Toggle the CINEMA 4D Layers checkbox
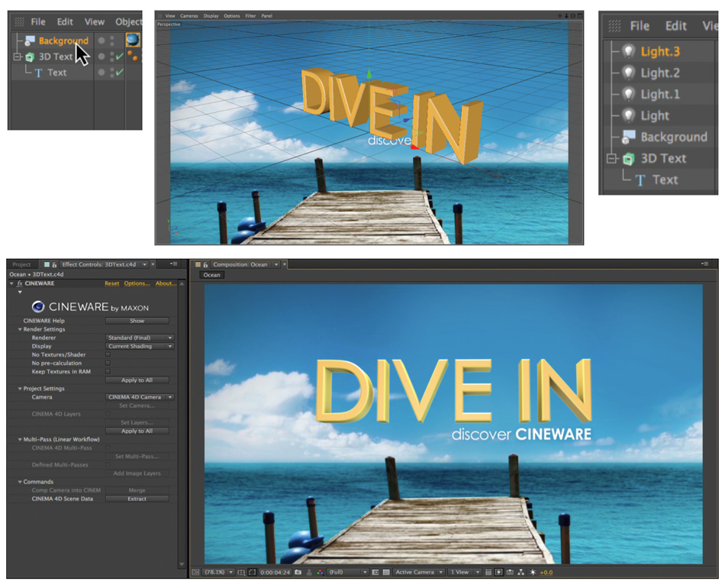This screenshot has width=728, height=585. pyautogui.click(x=108, y=414)
